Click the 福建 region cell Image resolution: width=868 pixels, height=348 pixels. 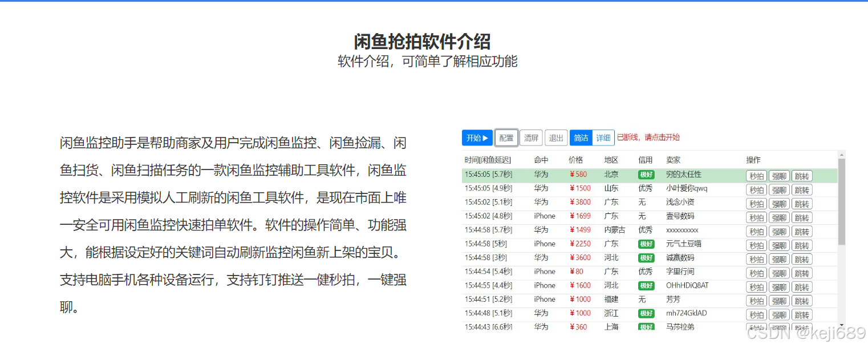coord(611,299)
